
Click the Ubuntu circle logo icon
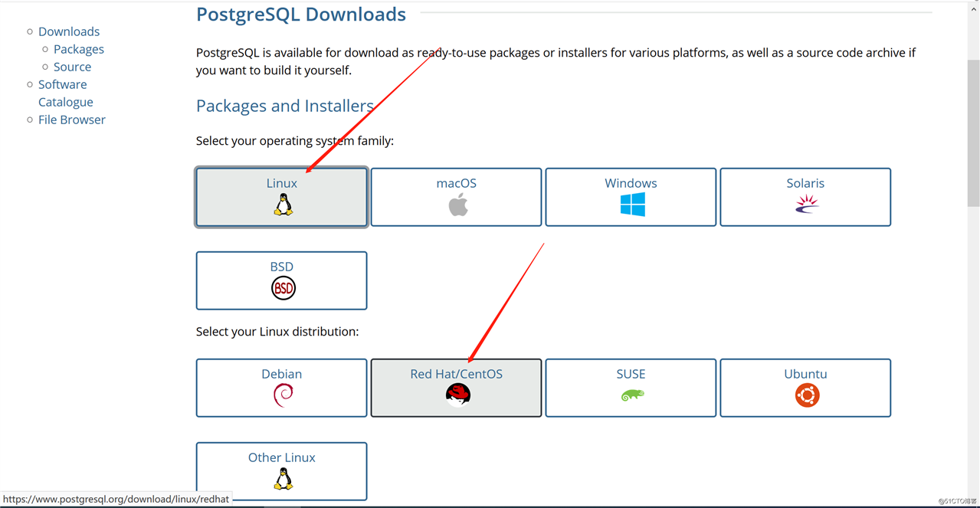click(807, 395)
